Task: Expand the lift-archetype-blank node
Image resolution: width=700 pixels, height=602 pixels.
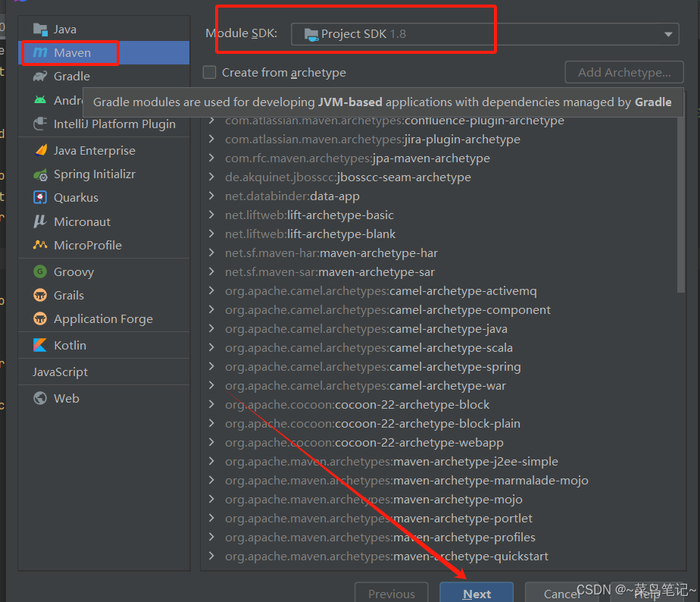Action: (211, 234)
